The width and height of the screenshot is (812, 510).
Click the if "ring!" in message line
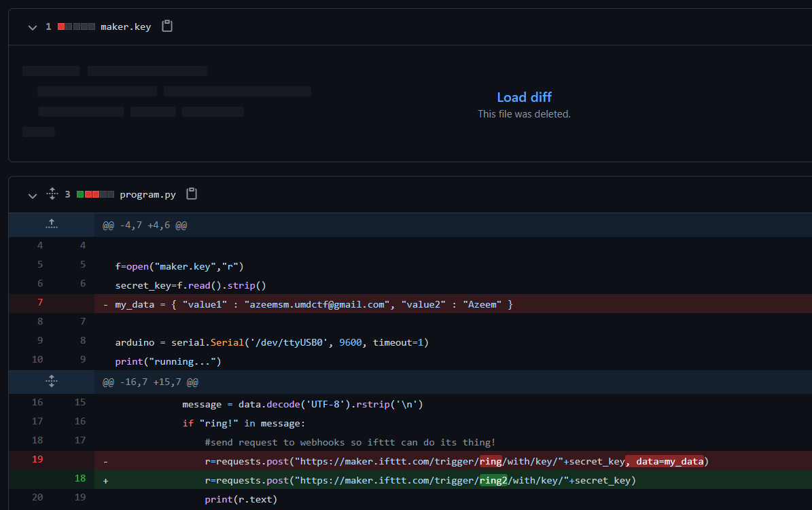pos(243,424)
